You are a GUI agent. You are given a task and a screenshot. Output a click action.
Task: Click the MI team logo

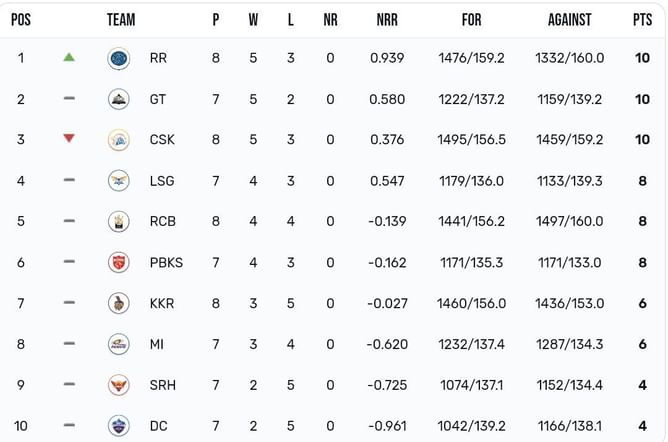click(118, 344)
